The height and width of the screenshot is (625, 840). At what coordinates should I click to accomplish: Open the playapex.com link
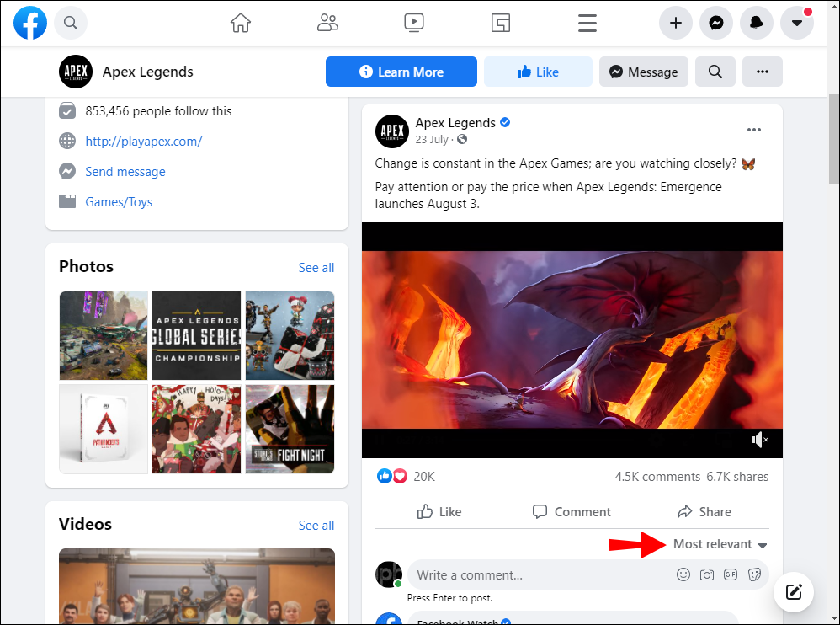click(144, 142)
